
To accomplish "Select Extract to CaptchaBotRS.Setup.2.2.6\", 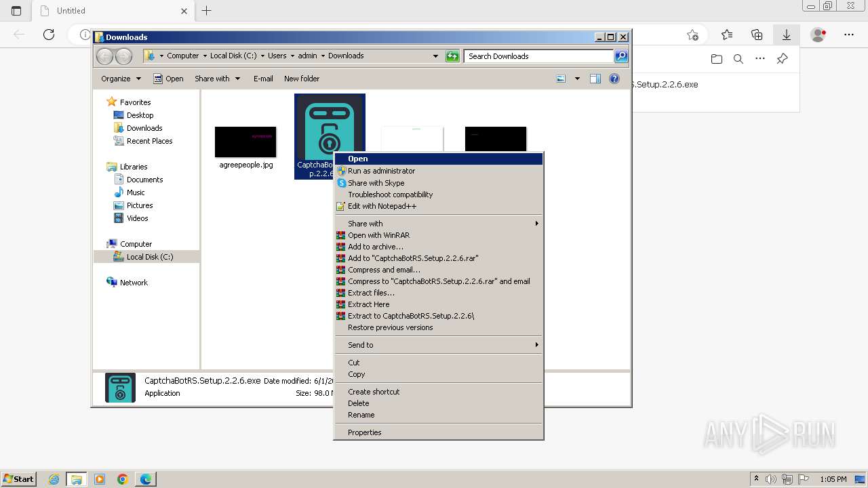I will 438,316.
